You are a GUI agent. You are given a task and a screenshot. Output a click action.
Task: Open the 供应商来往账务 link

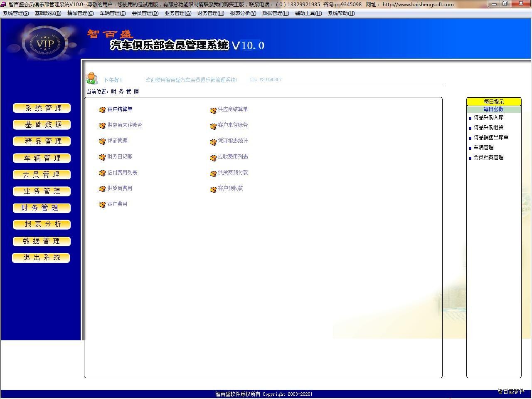(x=125, y=125)
